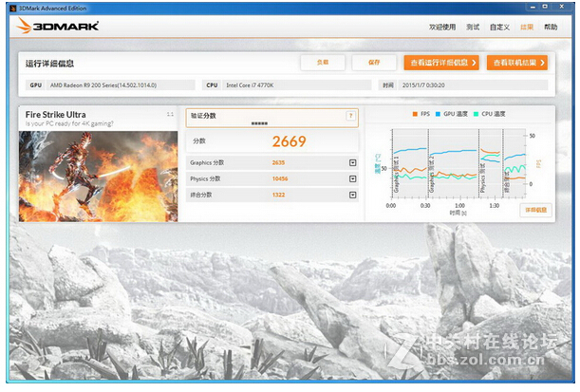Open the 欢迎使用 tab
The image size is (580, 392).
tap(442, 27)
